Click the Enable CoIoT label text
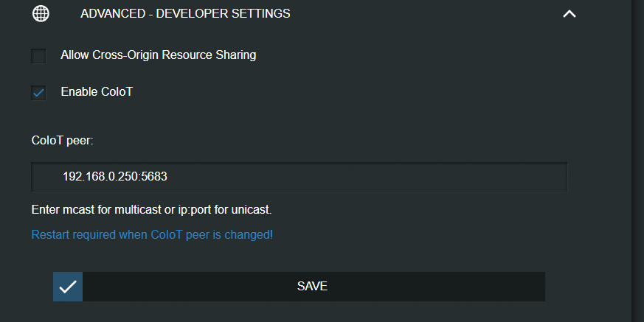644x322 pixels. [x=97, y=92]
